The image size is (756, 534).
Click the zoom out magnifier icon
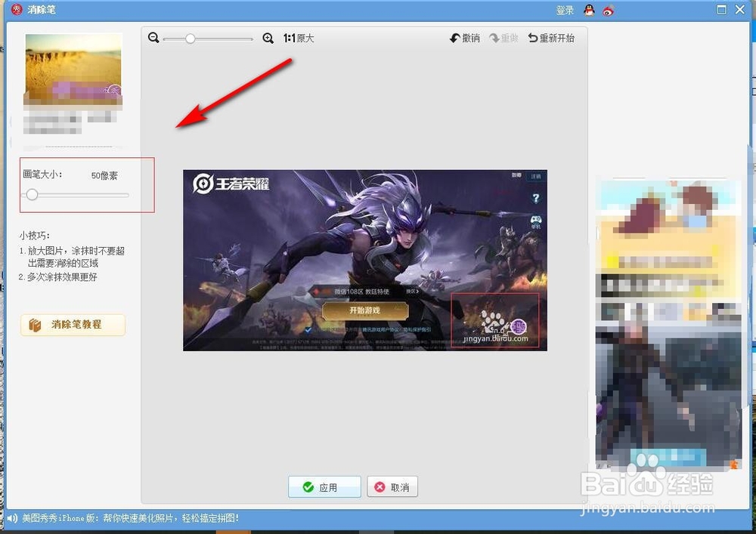[x=153, y=38]
